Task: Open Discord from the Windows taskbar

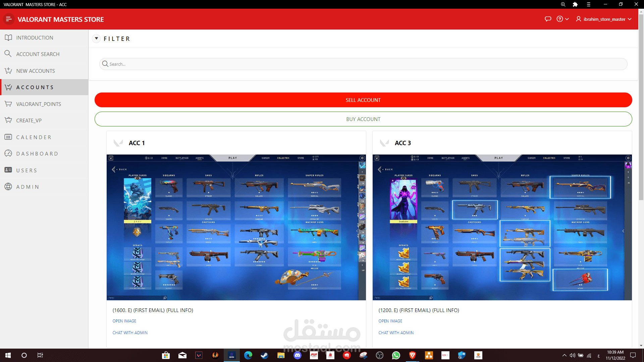Action: click(297, 355)
